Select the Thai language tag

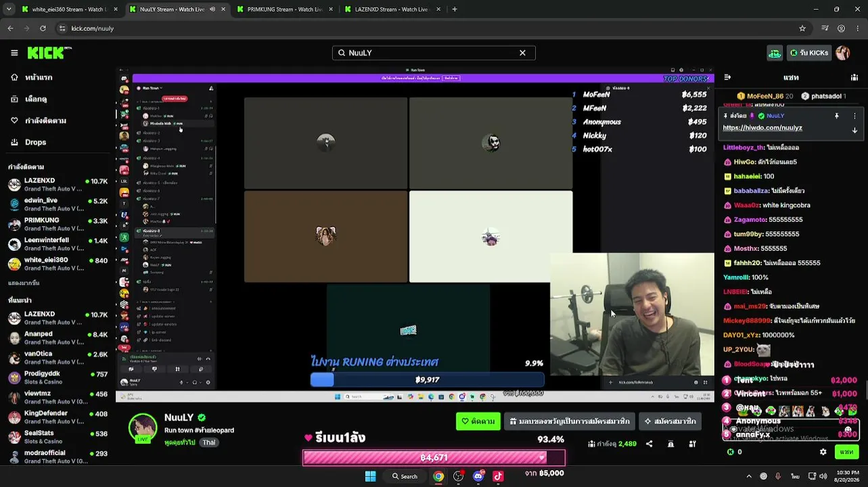[x=209, y=442]
